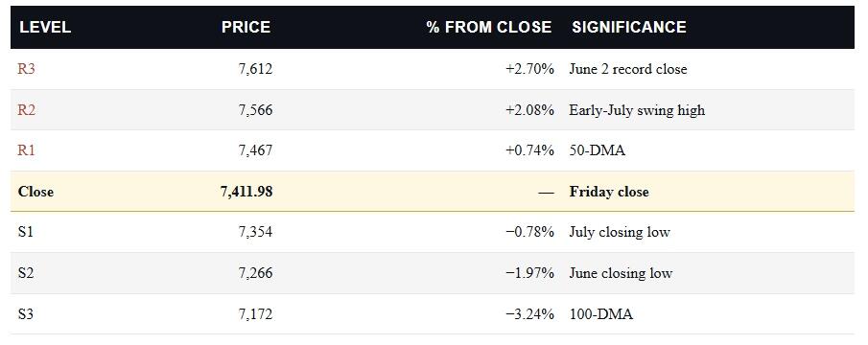Click the 50-DMA significance cell
868x345 pixels.
(598, 150)
